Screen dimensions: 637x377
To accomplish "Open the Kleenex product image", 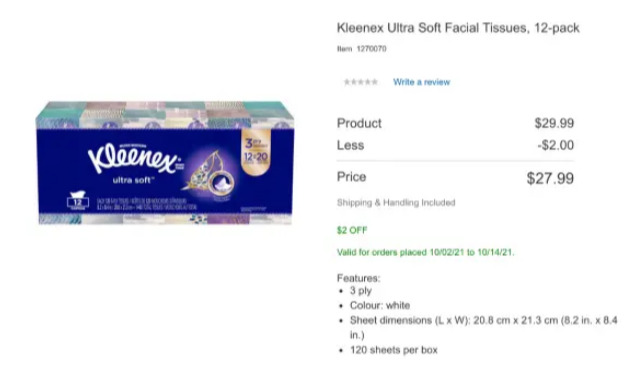I will 165,163.
